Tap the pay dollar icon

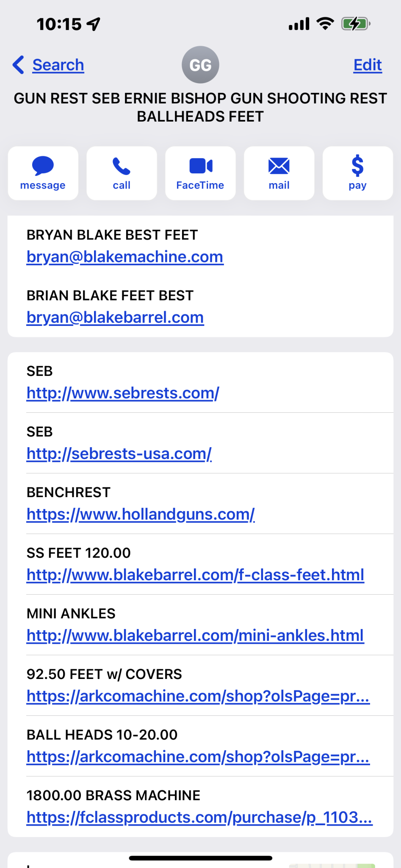(x=357, y=166)
